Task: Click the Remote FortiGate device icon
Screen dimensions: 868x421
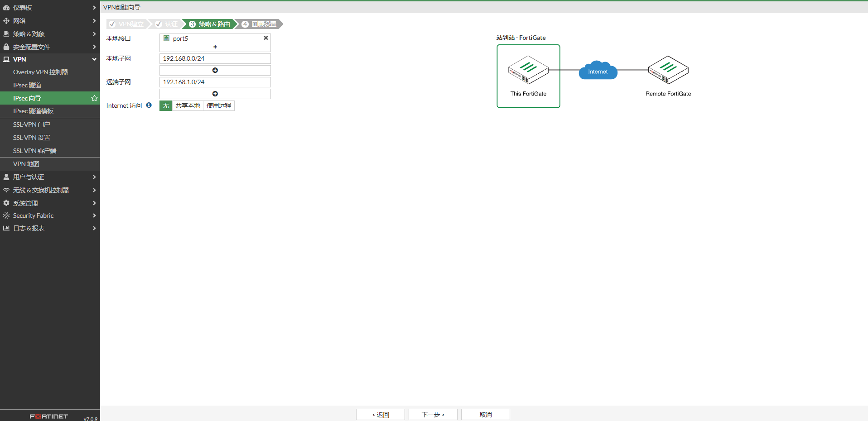Action: 668,70
